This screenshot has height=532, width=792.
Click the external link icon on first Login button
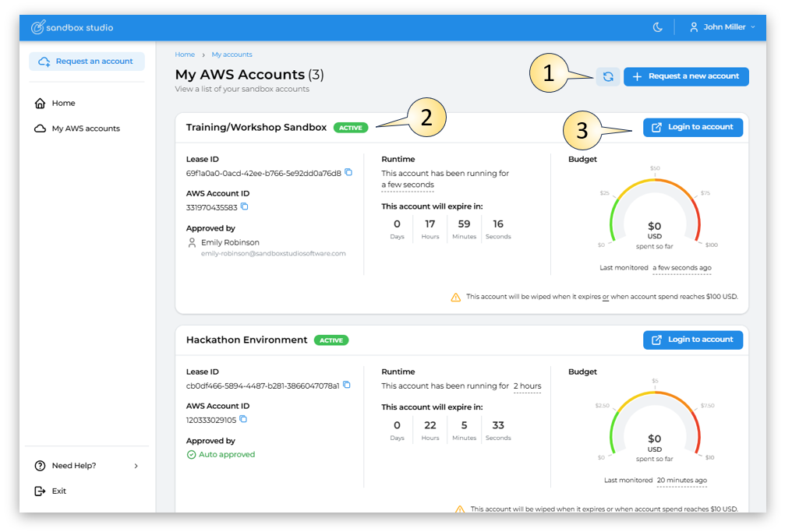[656, 128]
